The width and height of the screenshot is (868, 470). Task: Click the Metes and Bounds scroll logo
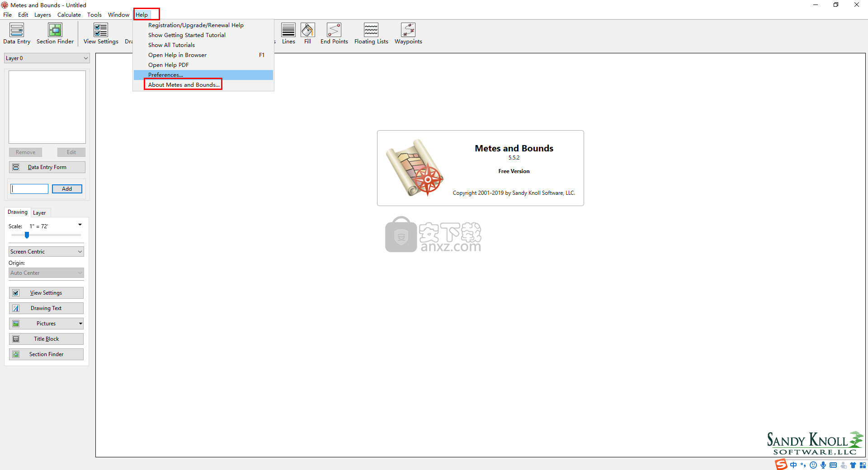pos(415,168)
